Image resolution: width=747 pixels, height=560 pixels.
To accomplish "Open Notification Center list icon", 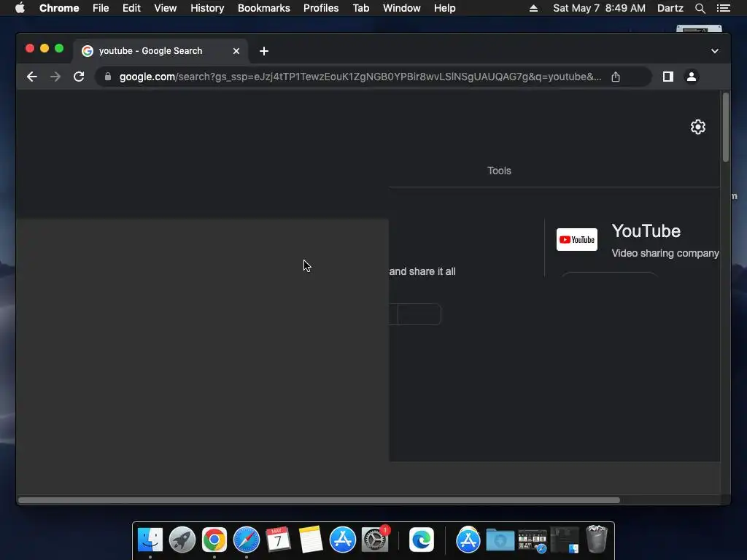I will pos(723,8).
